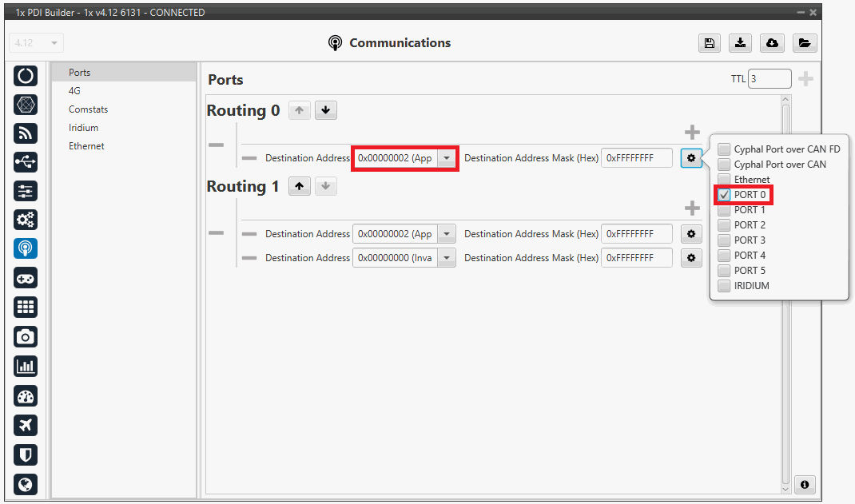Click the open folder icon
The image size is (855, 504).
pyautogui.click(x=805, y=43)
